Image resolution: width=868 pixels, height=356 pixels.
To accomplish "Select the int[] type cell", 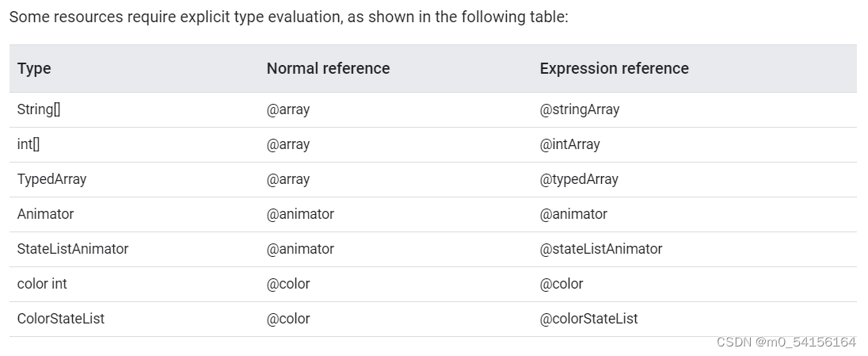I will pyautogui.click(x=29, y=144).
